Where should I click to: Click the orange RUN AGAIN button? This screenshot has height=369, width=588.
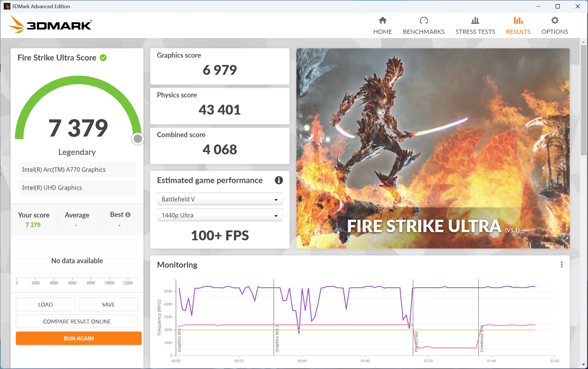click(x=79, y=338)
